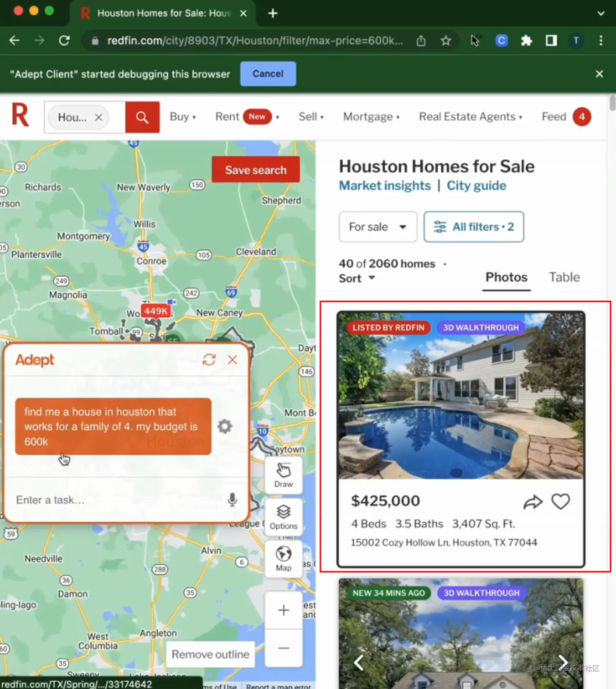Click Cancel on the debugging bar

click(268, 74)
